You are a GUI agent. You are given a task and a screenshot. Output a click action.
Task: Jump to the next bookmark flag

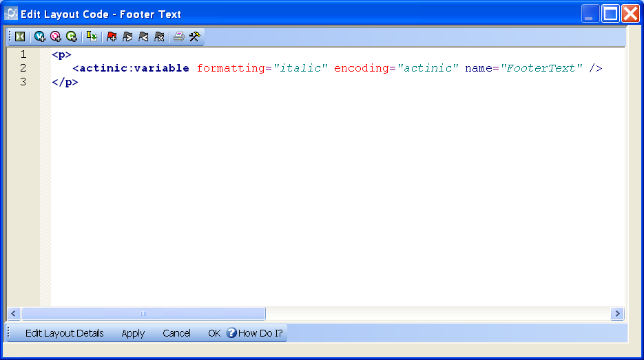coord(127,37)
